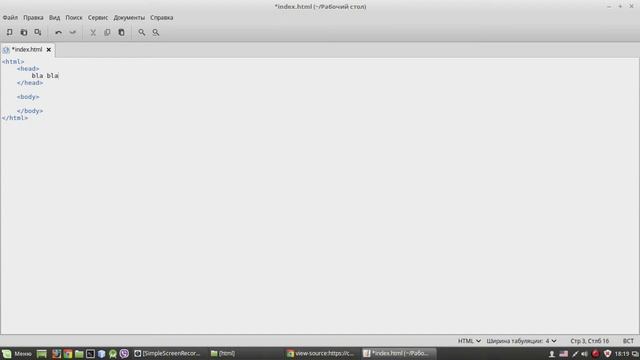
Task: Open the 18:19 clock applet
Action: coord(622,354)
